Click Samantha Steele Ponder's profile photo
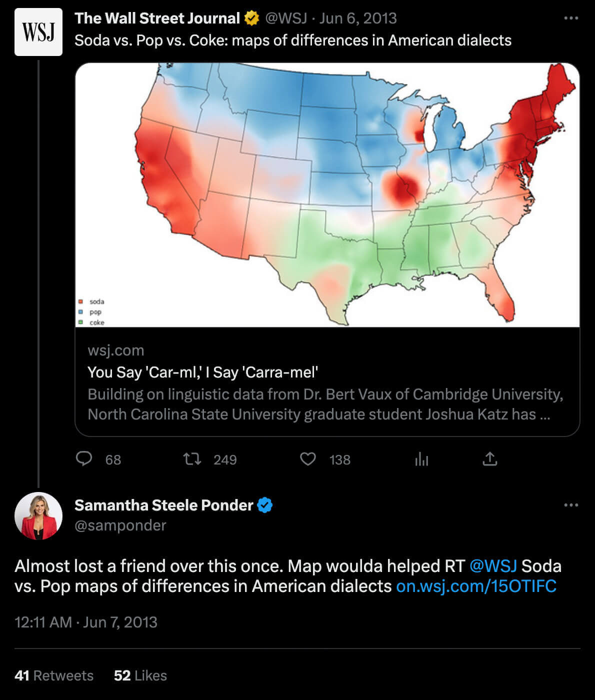Image resolution: width=595 pixels, height=700 pixels. coord(38,516)
